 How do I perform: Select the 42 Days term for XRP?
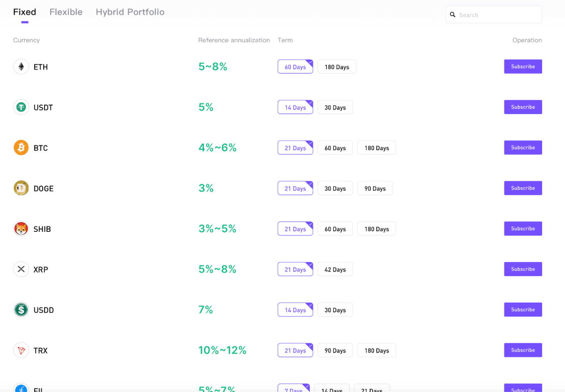tap(335, 269)
